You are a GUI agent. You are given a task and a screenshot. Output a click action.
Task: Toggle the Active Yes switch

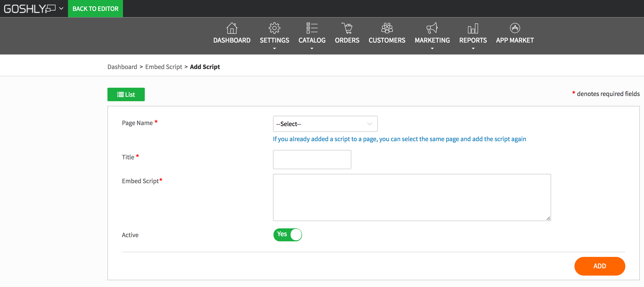(287, 235)
